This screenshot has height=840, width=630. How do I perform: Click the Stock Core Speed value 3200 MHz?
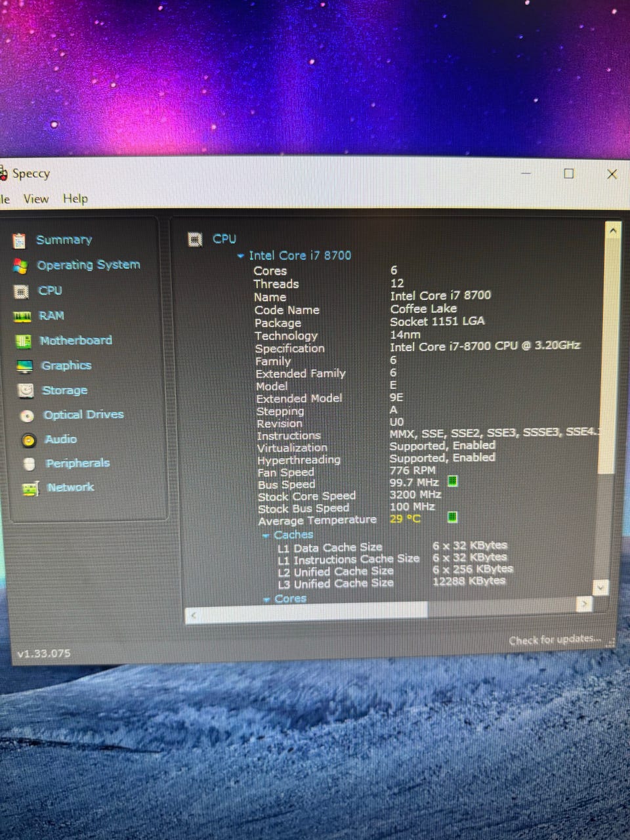coord(415,494)
